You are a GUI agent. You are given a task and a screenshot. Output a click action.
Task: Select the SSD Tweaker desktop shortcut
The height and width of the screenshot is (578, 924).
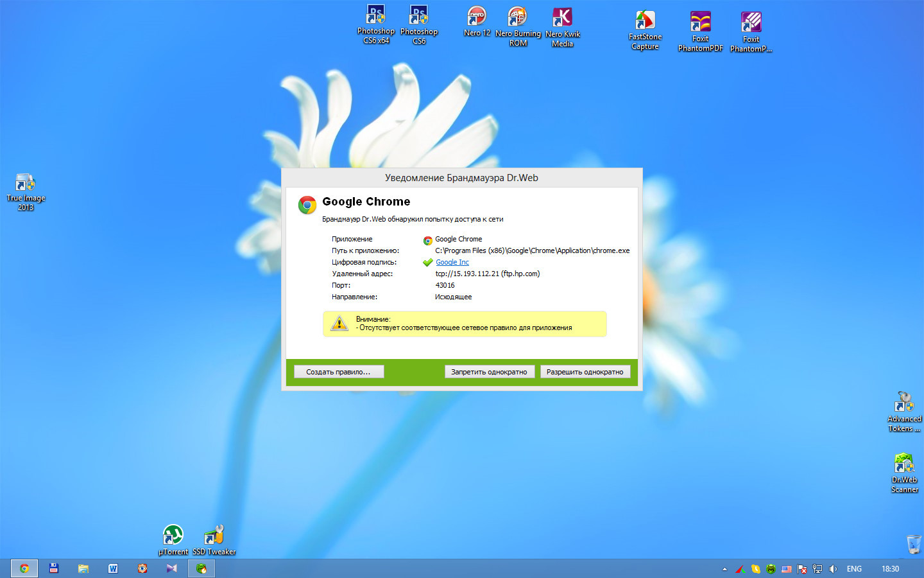[x=214, y=539]
